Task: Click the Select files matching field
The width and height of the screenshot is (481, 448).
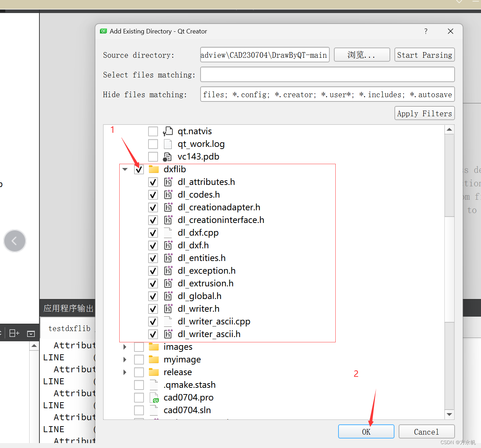Action: click(x=327, y=75)
